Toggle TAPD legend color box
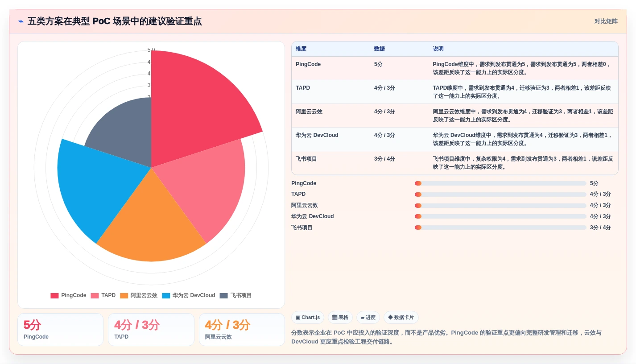 95,296
